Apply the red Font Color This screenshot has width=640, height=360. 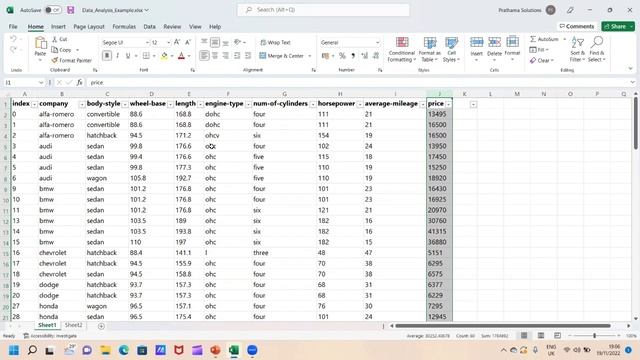click(x=182, y=56)
